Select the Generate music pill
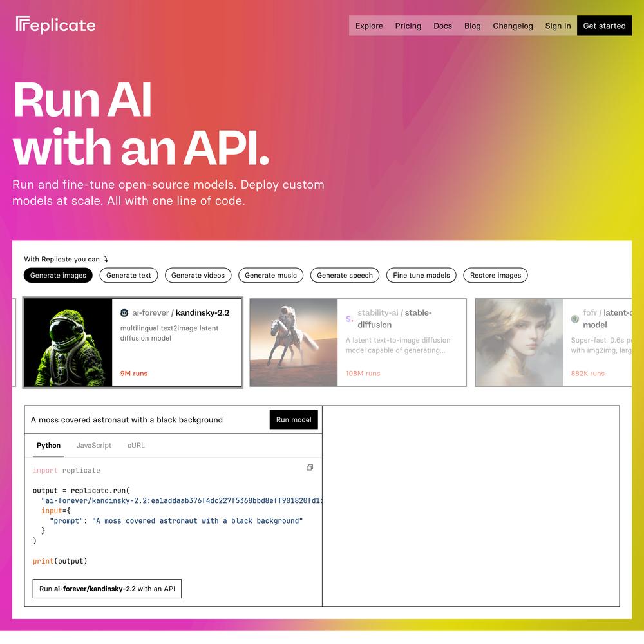 click(270, 275)
